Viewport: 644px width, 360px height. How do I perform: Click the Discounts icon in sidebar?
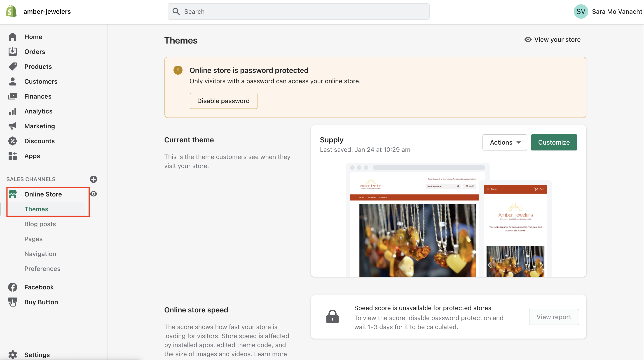12,141
